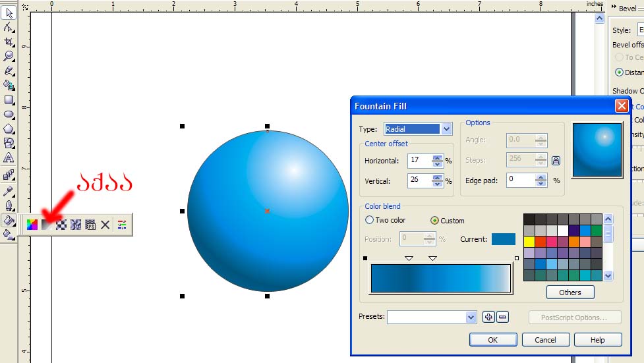Pick the green swatch in palette
Viewport: 644px width, 363px height.
tap(597, 231)
